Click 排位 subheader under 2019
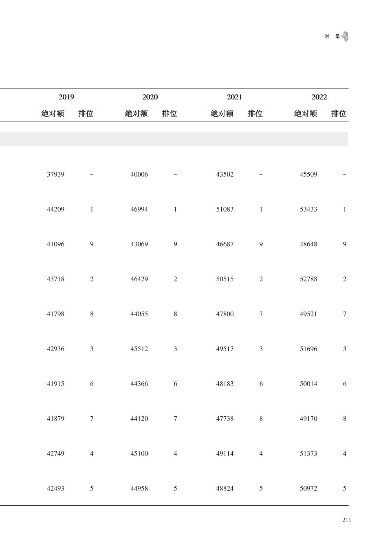Viewport: 392px width, 555px height. click(86, 114)
